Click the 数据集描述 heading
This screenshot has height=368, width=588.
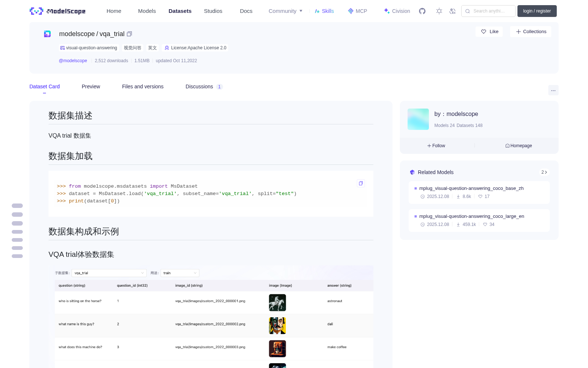(x=71, y=116)
